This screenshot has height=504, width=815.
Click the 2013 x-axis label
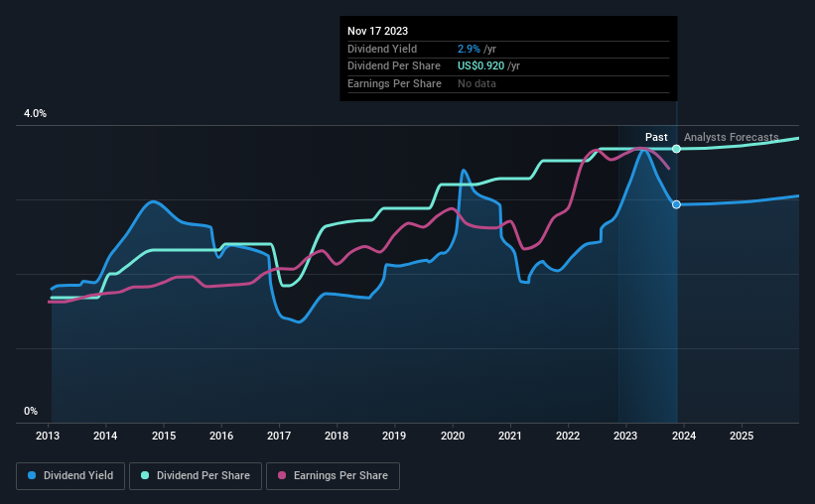click(48, 436)
